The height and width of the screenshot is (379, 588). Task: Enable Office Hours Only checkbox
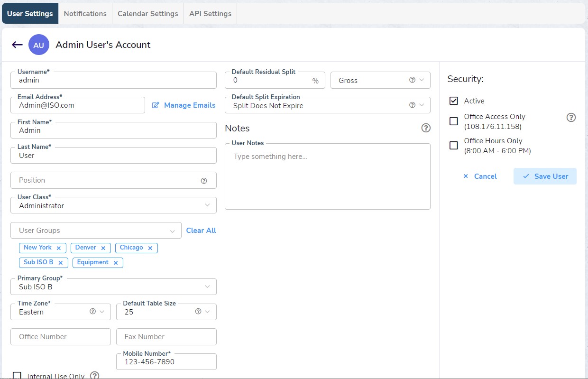coord(454,146)
